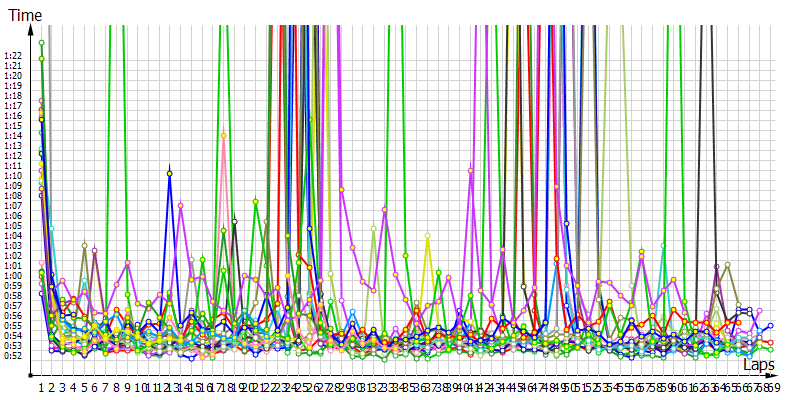The width and height of the screenshot is (800, 400).
Task: Click the 1:22 label on the time axis
Action: click(13, 56)
